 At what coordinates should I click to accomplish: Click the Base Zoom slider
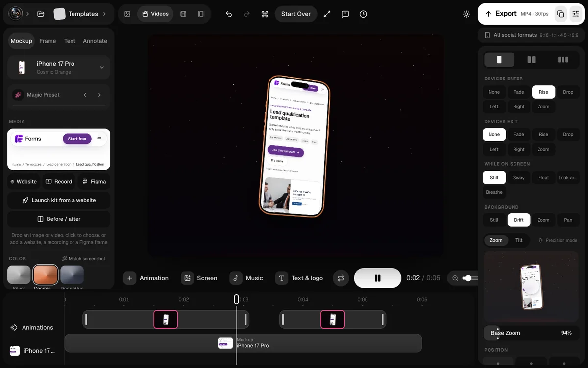[531, 333]
